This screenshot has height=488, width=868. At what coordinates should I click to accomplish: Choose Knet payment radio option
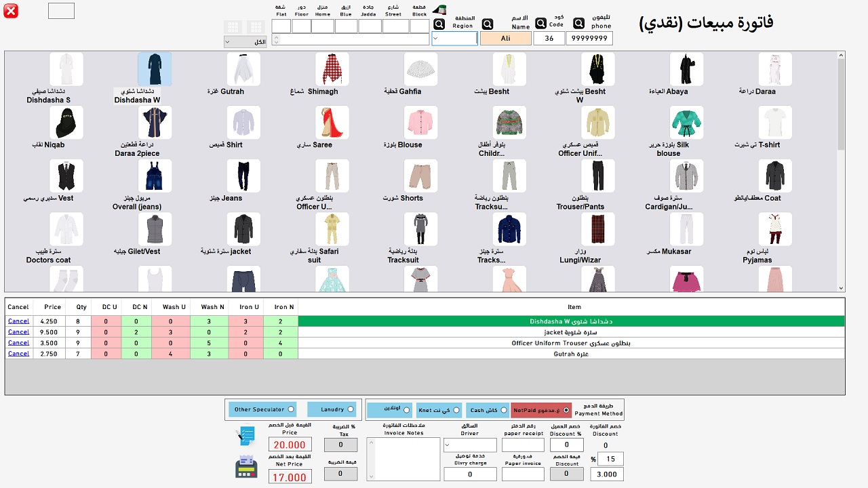(456, 410)
